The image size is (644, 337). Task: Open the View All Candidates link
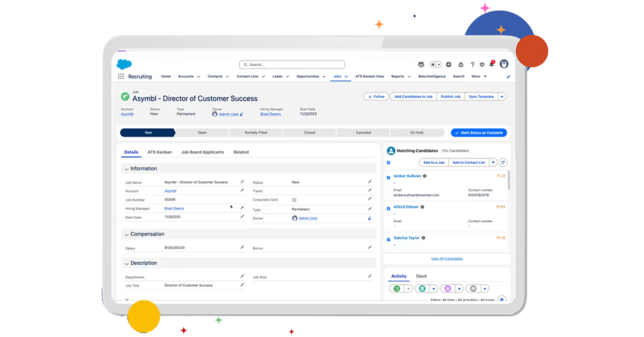click(x=447, y=259)
